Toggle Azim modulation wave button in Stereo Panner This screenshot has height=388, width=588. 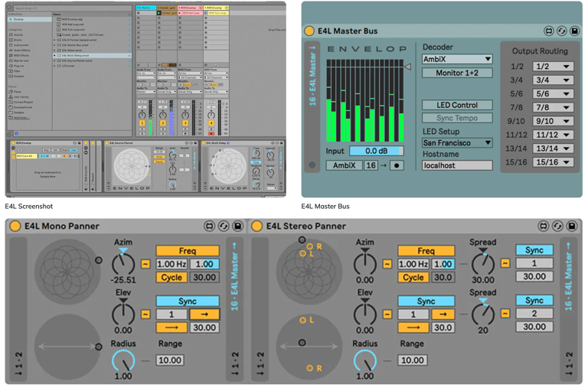click(387, 264)
